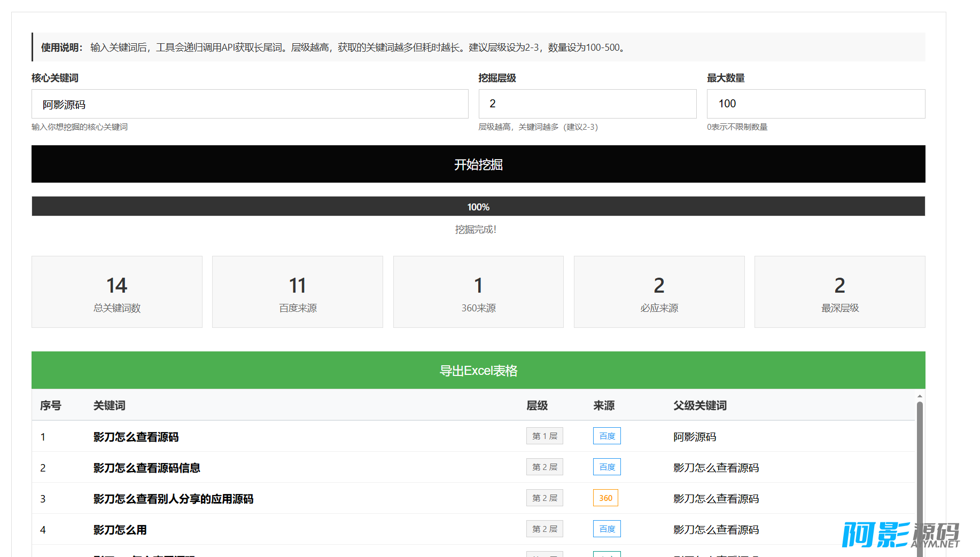Click the 百度 source tag in row 1
980x557 pixels.
pyautogui.click(x=606, y=436)
